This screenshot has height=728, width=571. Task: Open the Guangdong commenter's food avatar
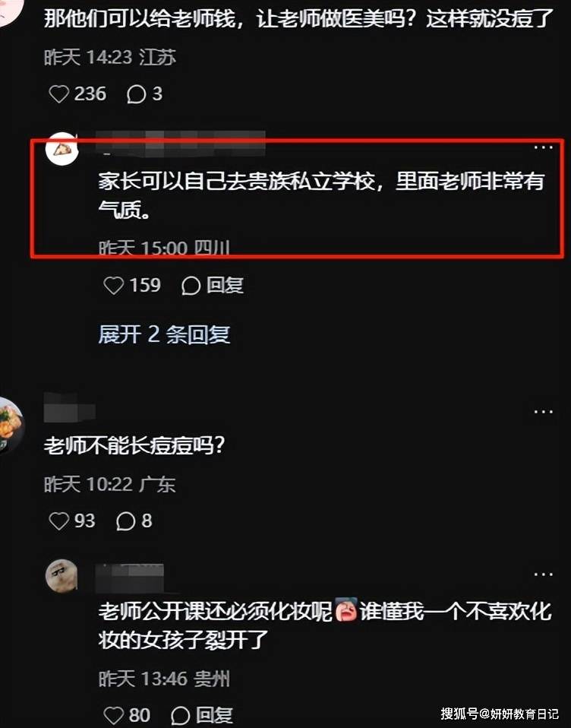point(11,426)
